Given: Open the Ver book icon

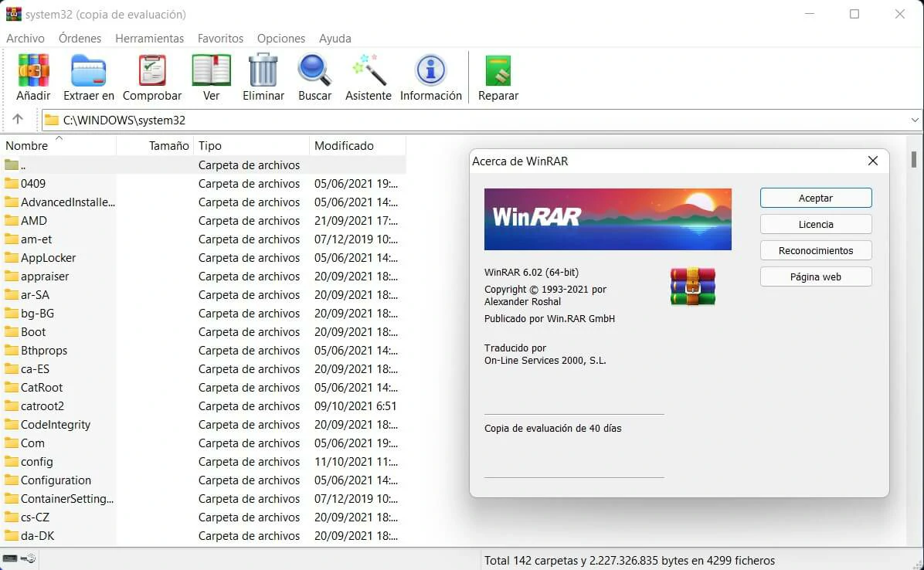Looking at the screenshot, I should click(x=211, y=71).
